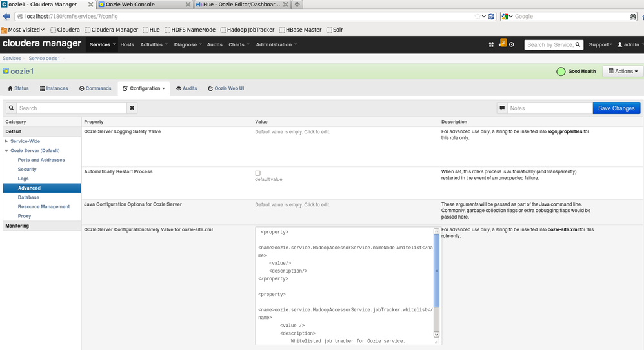
Task: Click the browser back arrow button
Action: point(6,17)
